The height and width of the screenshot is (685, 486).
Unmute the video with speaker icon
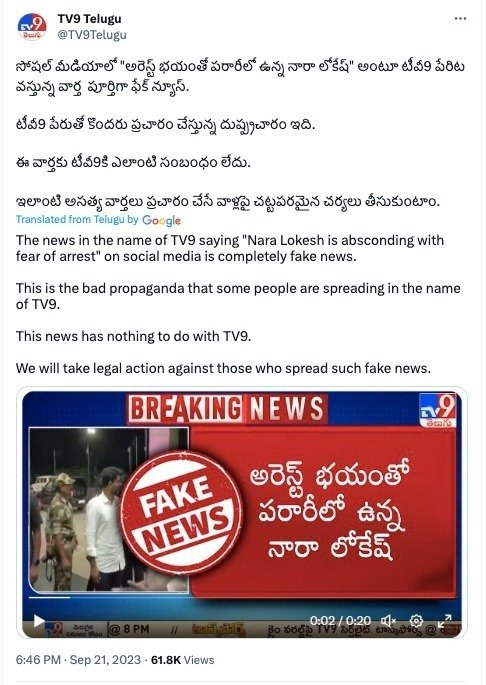388,620
